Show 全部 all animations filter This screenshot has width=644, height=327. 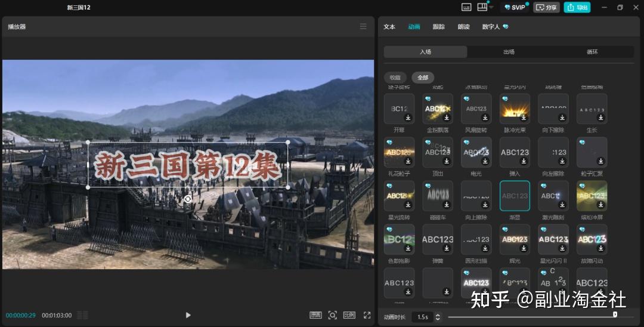point(423,77)
